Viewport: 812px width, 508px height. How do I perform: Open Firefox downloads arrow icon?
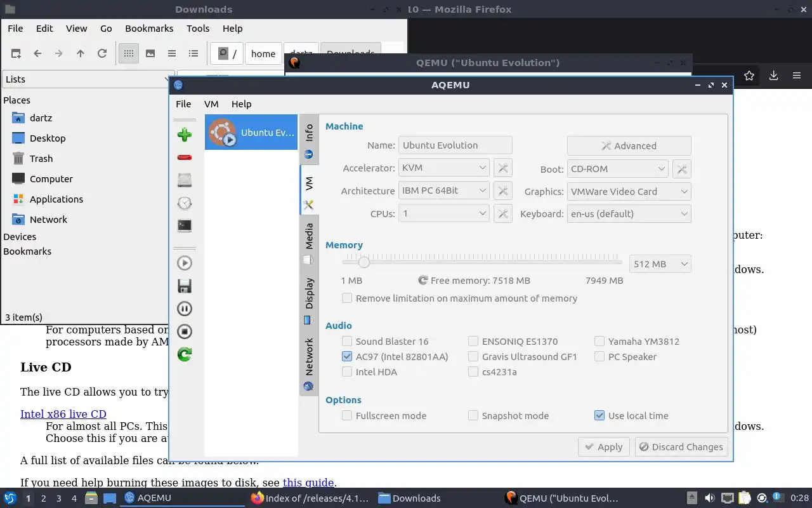point(773,76)
